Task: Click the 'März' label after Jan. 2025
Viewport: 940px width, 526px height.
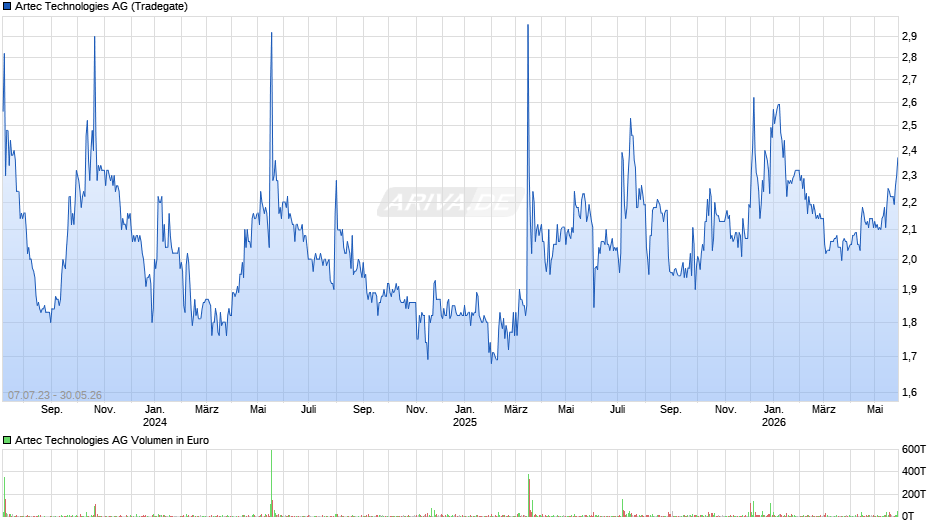Action: (x=516, y=410)
